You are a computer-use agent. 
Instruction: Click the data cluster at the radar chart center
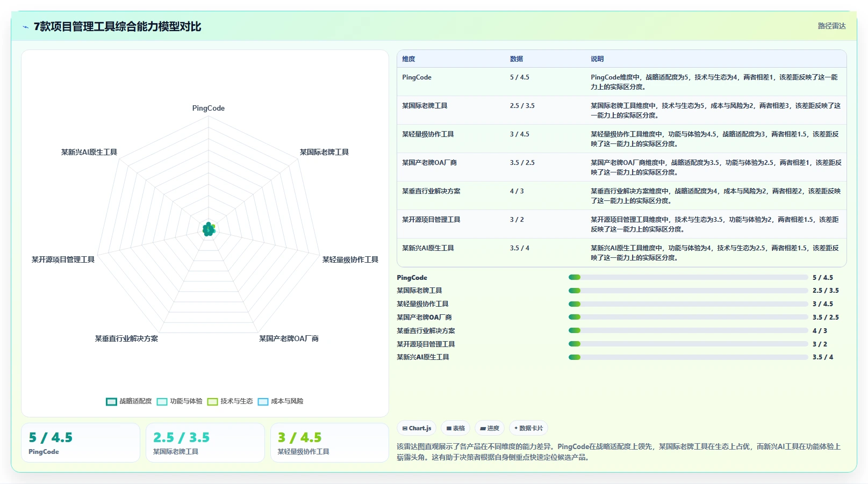pos(209,229)
